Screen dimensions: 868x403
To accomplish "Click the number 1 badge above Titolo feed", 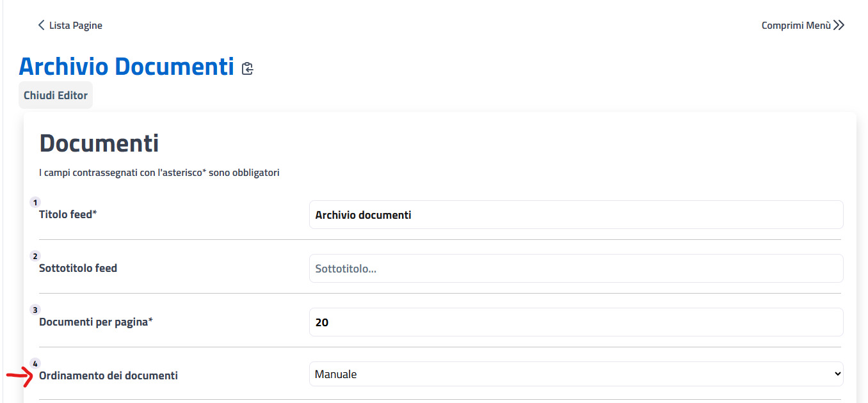I will (35, 202).
